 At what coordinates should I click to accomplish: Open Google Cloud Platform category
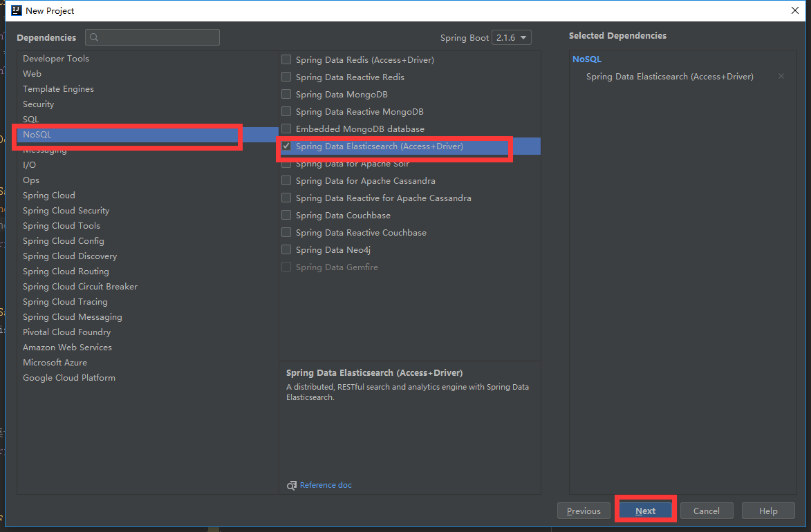pyautogui.click(x=147, y=377)
